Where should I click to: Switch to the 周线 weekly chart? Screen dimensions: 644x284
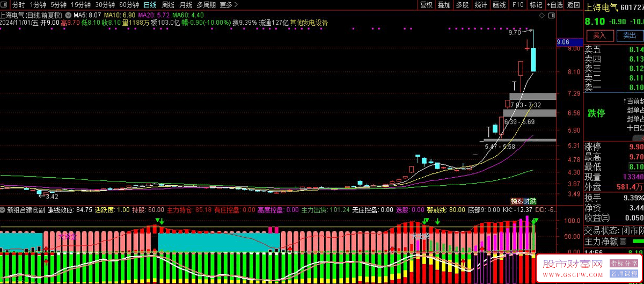pyautogui.click(x=168, y=5)
